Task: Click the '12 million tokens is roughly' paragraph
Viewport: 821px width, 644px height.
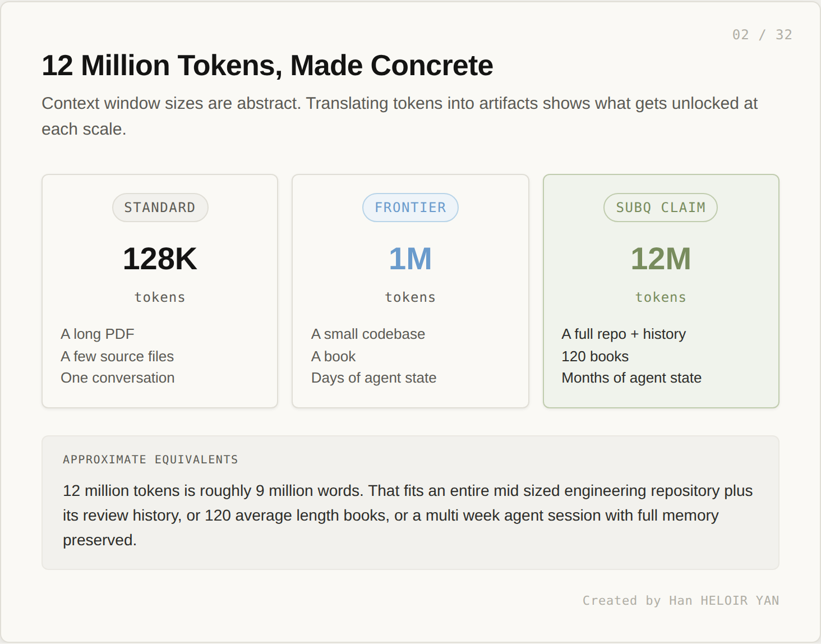Action: click(408, 515)
